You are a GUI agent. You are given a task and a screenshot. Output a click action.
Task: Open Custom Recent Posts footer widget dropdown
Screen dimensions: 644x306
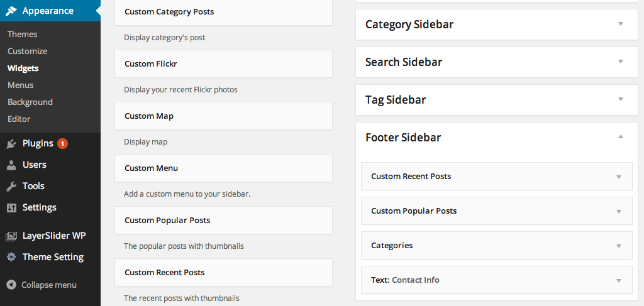coord(619,177)
